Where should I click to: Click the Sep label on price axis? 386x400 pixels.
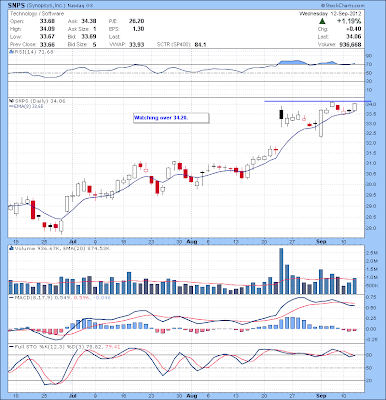(x=321, y=241)
